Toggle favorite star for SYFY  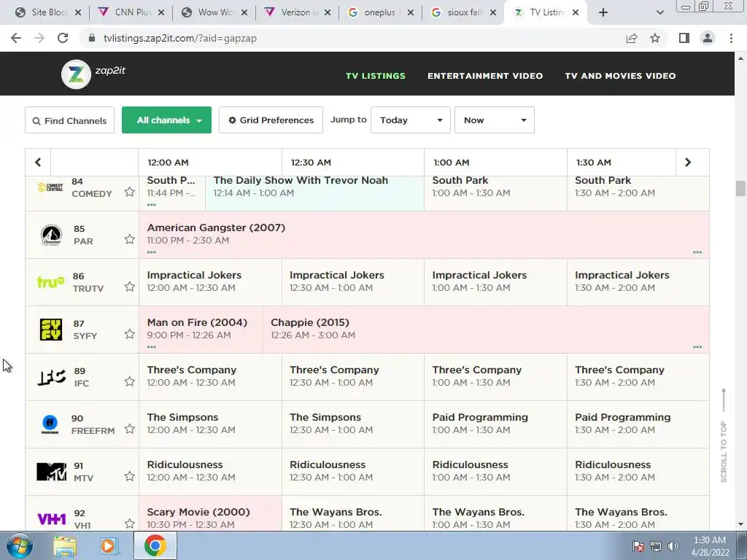(130, 334)
